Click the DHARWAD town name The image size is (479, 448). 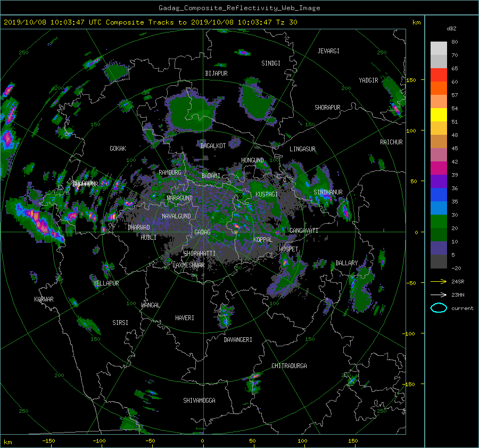coord(139,227)
